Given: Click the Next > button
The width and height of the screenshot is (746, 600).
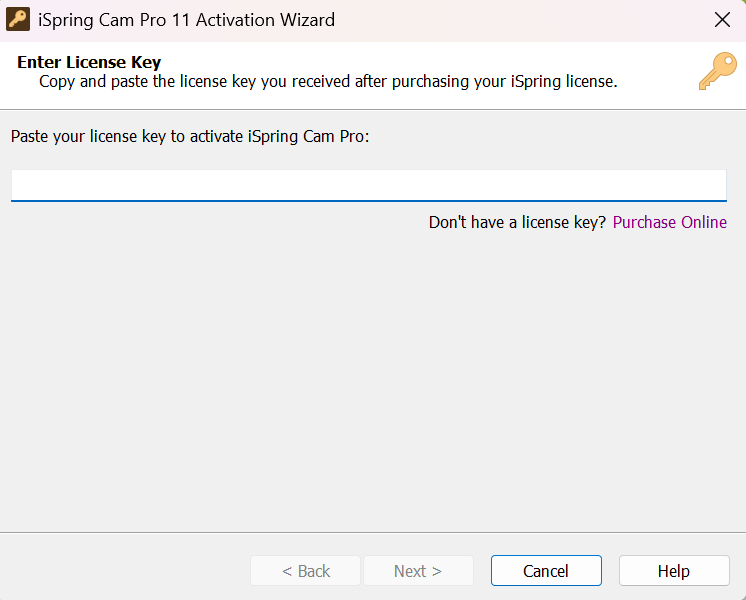Looking at the screenshot, I should (x=417, y=571).
